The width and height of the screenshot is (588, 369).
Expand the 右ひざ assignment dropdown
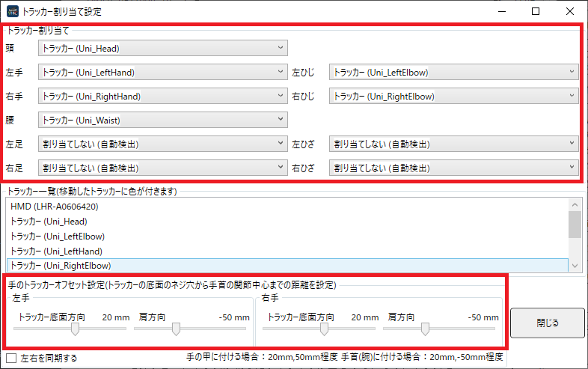coord(454,168)
